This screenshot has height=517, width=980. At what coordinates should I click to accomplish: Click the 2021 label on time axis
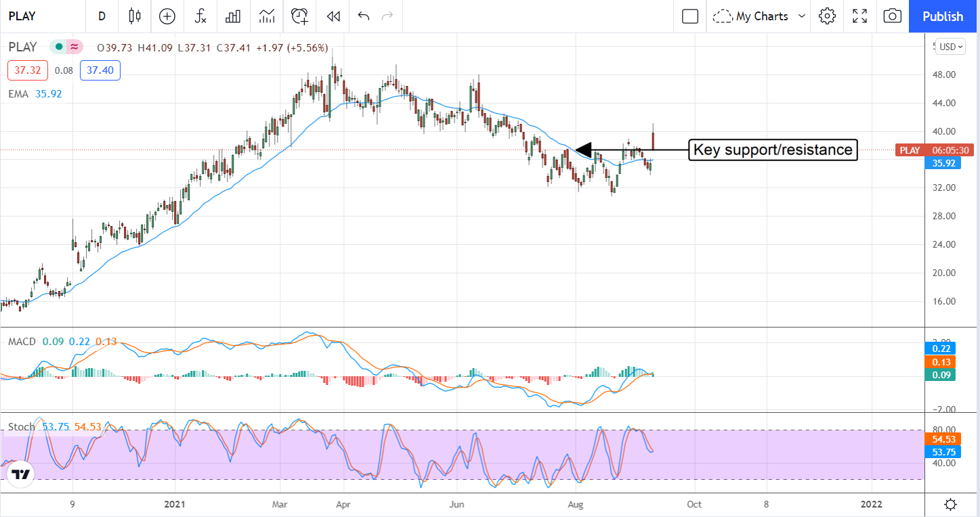(x=174, y=504)
